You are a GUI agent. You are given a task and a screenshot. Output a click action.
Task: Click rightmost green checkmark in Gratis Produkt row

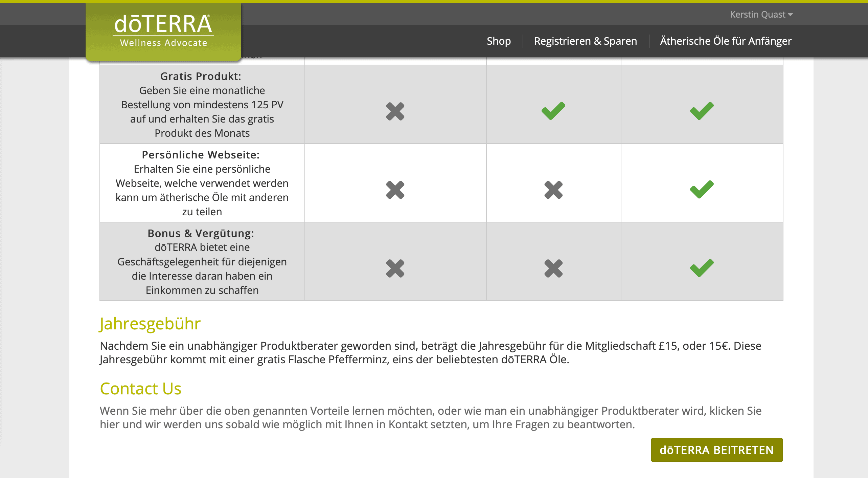pos(702,111)
